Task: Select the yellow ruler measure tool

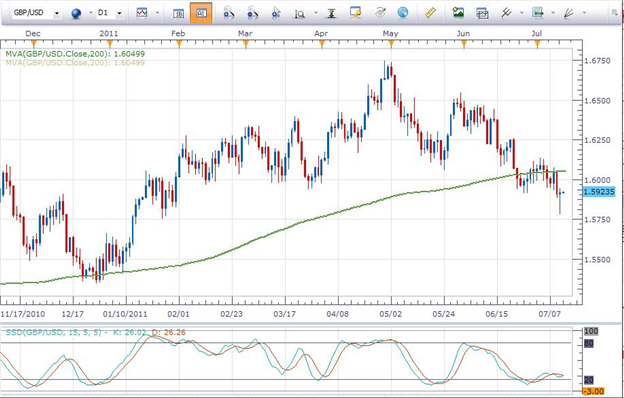Action: [430, 13]
